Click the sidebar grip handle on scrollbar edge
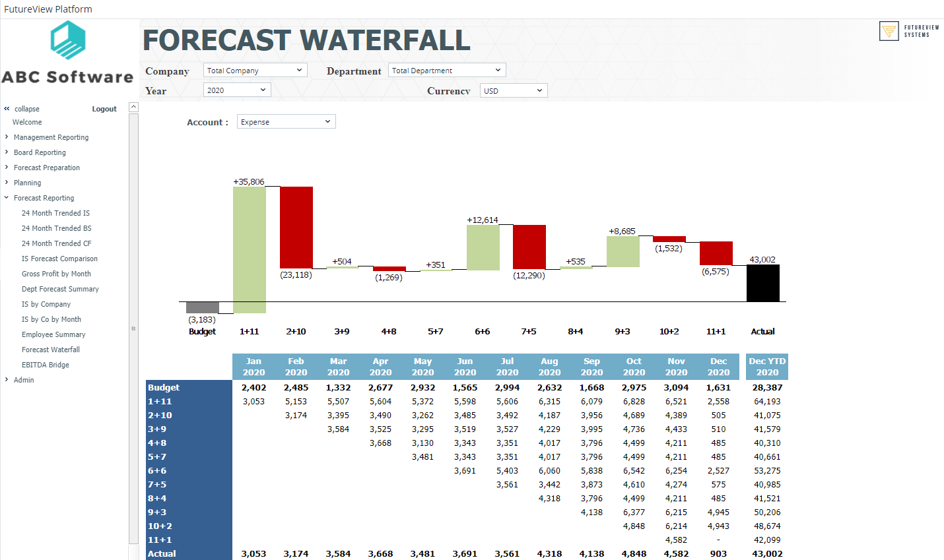 (x=133, y=328)
